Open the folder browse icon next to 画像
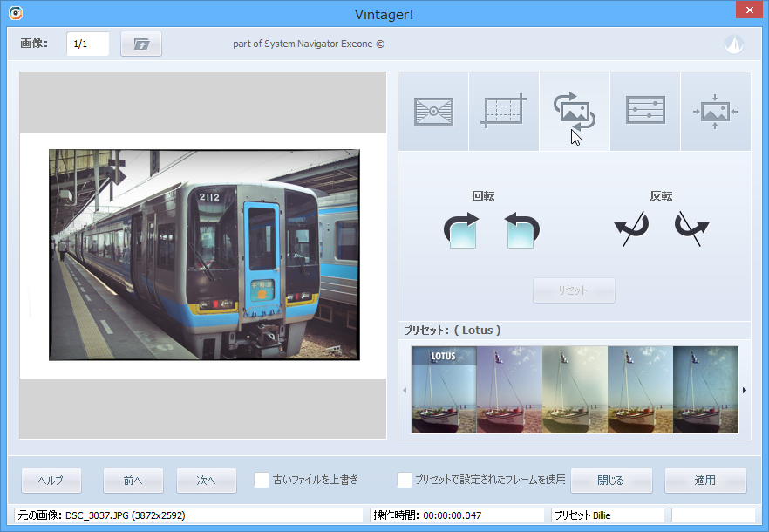Screen dimensions: 769x532 tap(141, 43)
